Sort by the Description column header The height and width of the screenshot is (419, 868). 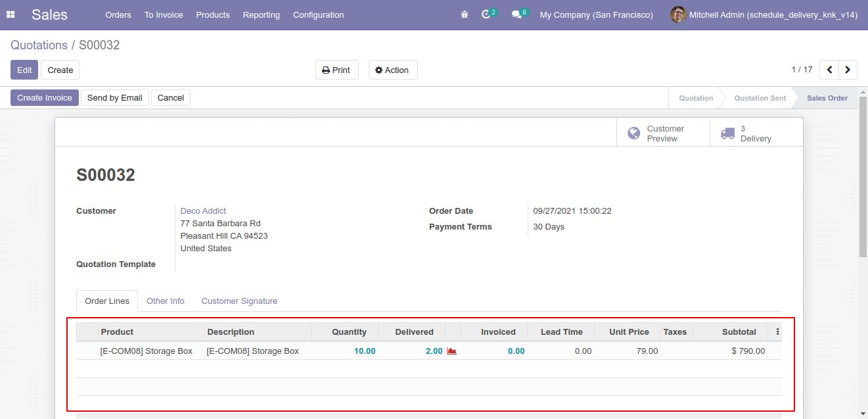(x=258, y=332)
